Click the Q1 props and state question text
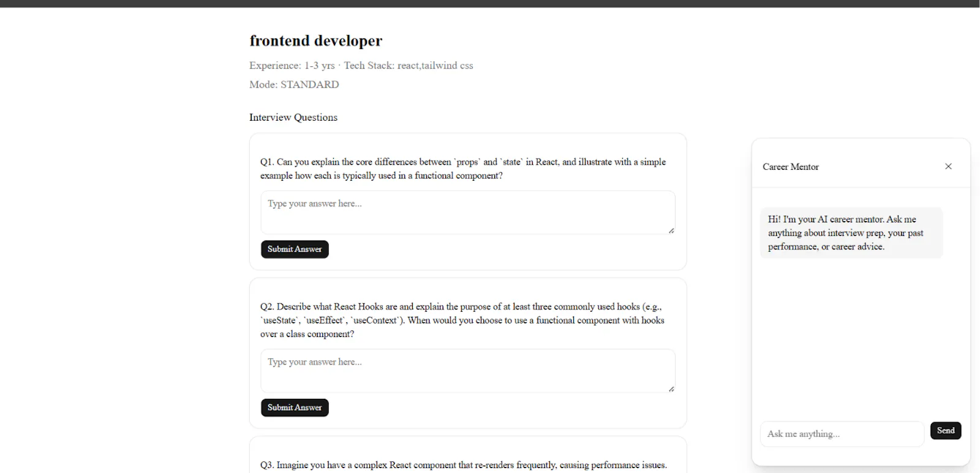This screenshot has height=473, width=980. (x=463, y=168)
